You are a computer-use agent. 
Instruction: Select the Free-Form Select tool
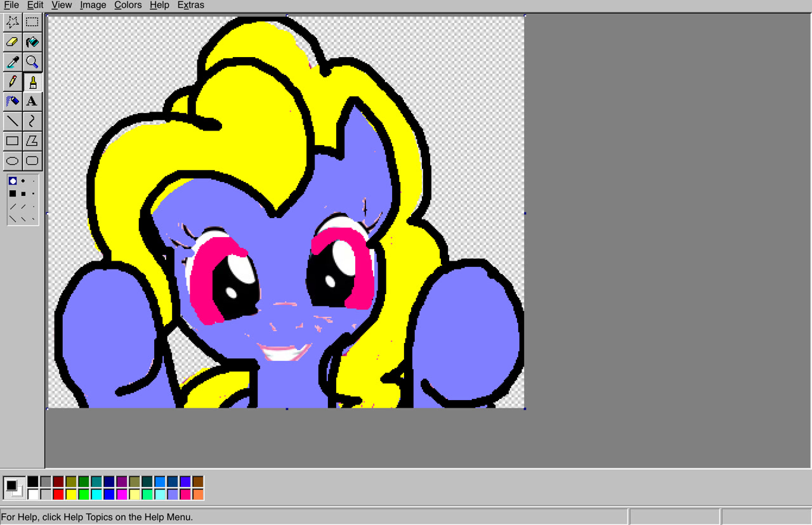(12, 22)
